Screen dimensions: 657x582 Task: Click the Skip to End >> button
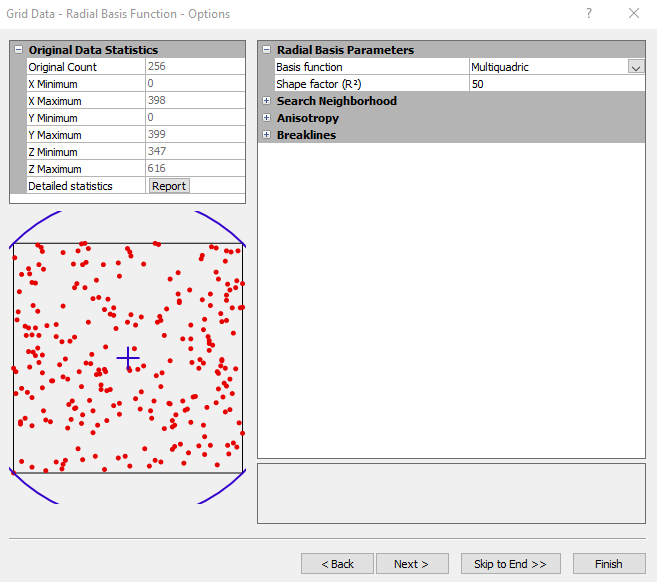[x=510, y=564]
